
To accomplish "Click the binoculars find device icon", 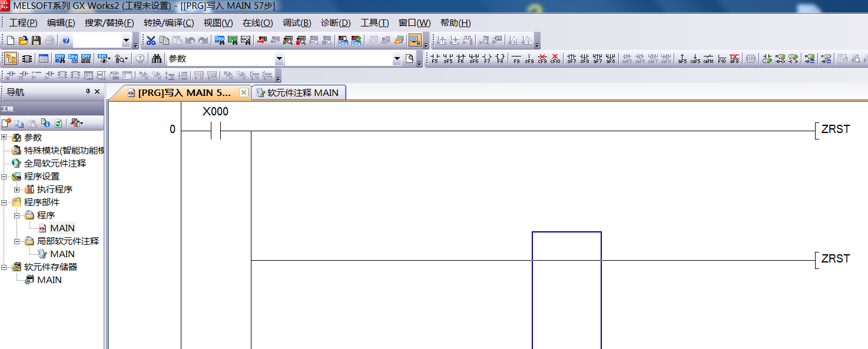I will point(157,59).
